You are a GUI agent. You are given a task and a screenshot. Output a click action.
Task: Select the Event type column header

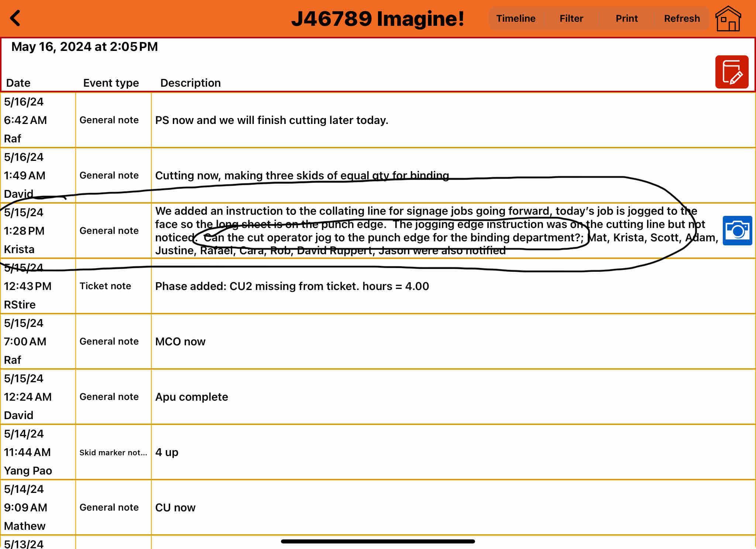[x=111, y=83]
